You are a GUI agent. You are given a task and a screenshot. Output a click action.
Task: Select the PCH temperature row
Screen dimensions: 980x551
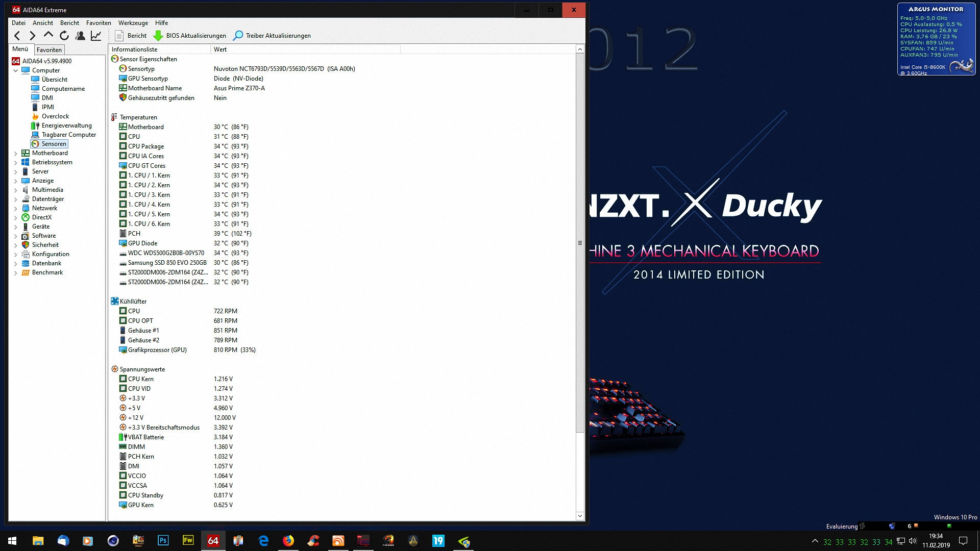click(342, 234)
